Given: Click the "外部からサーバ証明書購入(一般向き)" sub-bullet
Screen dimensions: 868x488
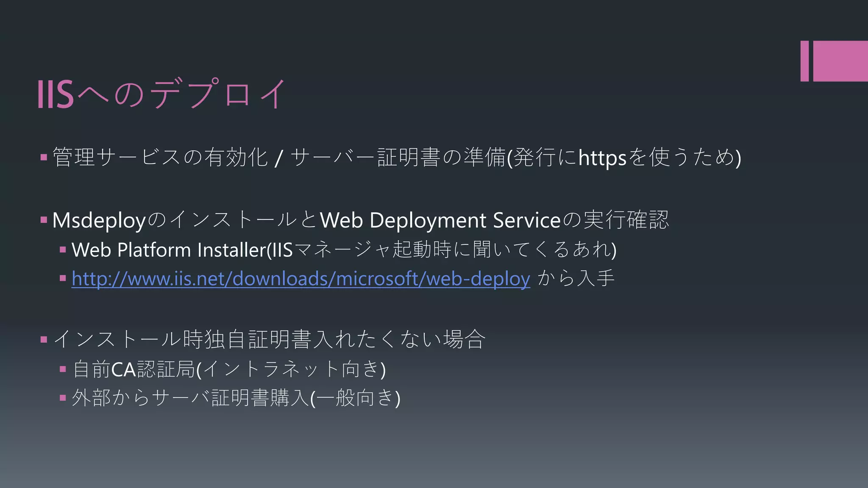Looking at the screenshot, I should click(236, 398).
